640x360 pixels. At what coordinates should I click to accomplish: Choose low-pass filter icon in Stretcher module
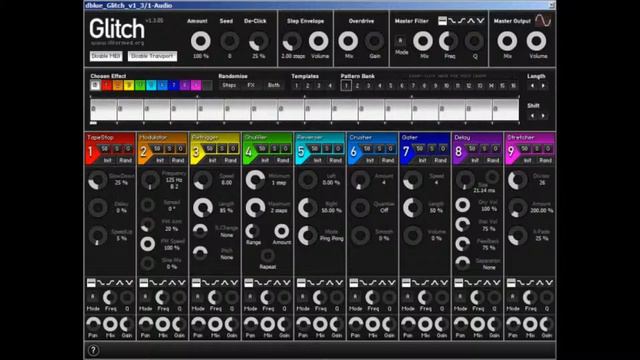(x=521, y=282)
